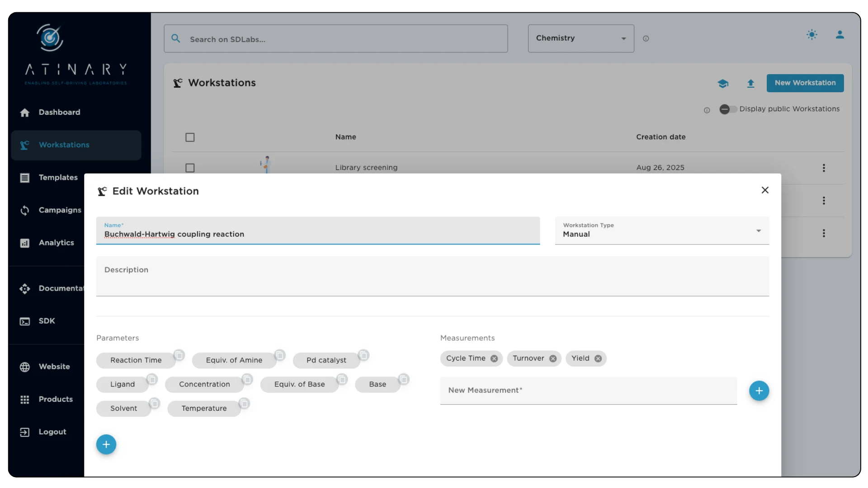Expand the Chemistry domain dropdown
The width and height of the screenshot is (868, 488).
tap(580, 38)
